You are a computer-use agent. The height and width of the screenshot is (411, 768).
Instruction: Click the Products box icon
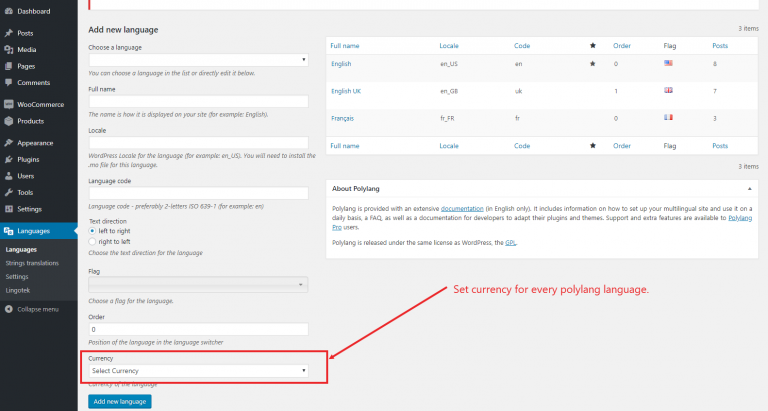9,121
